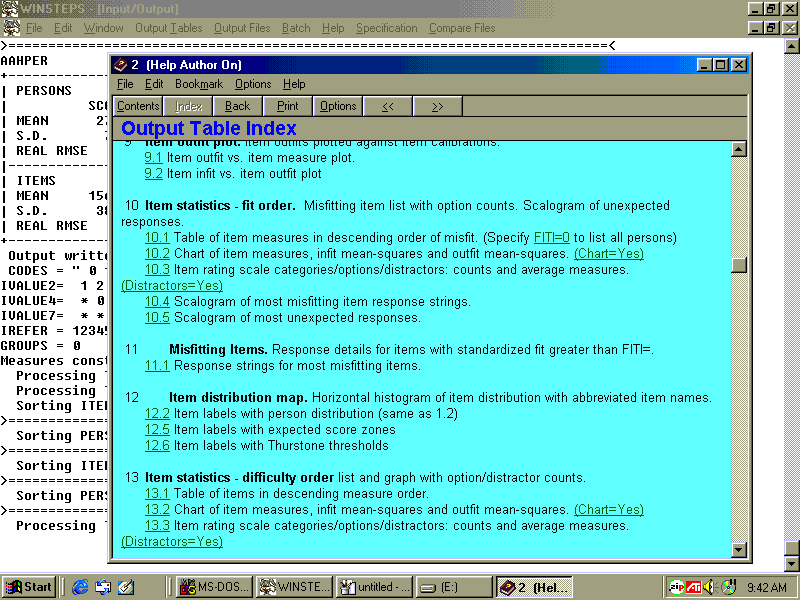Open the 12.5 expected score zones link
This screenshot has height=600, width=800.
tap(157, 430)
